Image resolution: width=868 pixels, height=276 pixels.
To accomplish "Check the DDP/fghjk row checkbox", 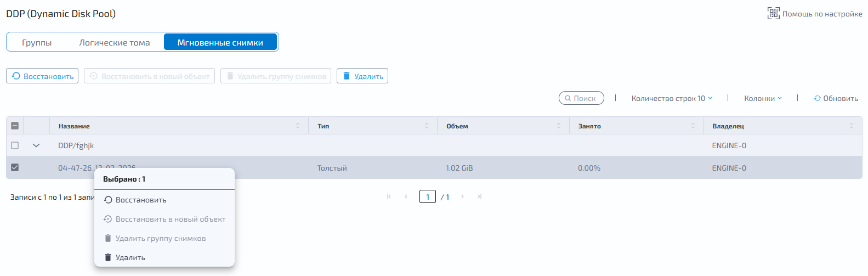I will (15, 145).
